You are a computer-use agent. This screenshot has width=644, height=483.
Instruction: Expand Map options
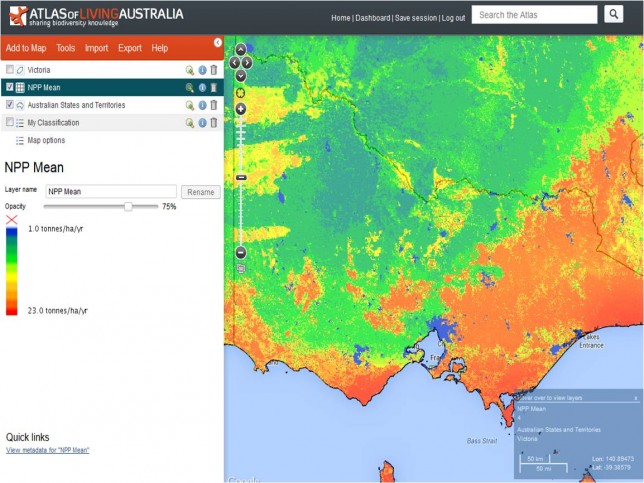[45, 141]
